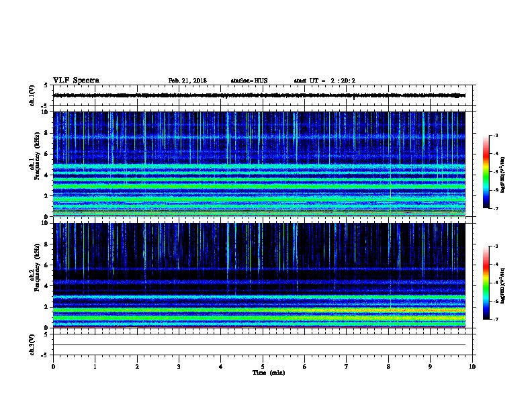532x411 pixels.
Task: Click time axis tick label "6"
Action: (x=305, y=367)
